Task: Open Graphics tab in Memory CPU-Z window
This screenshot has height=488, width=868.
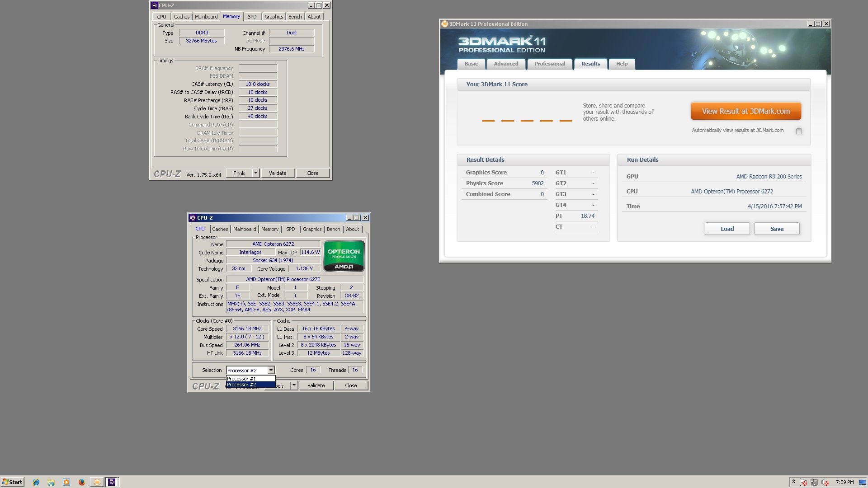Action: click(x=274, y=17)
